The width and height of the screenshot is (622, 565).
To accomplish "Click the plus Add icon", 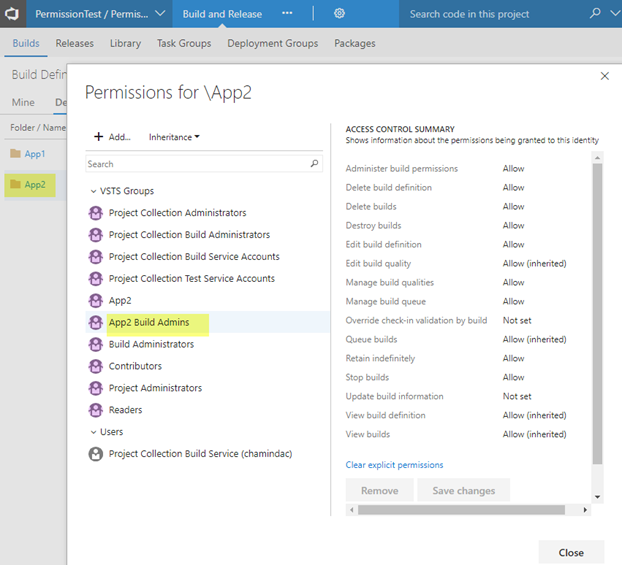I will tap(99, 137).
